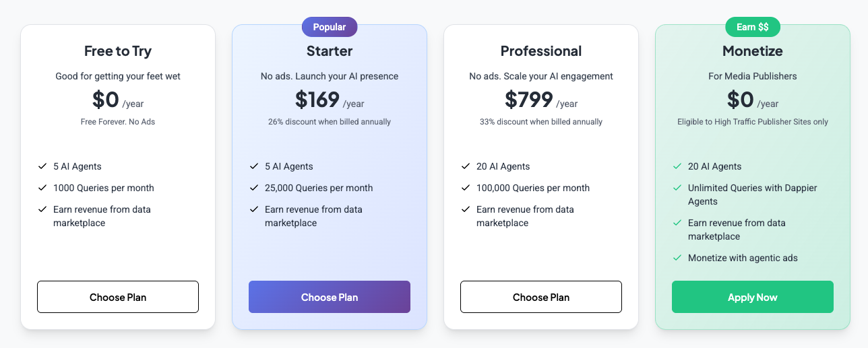Click checkmark beside 100,000 Queries per month
868x348 pixels.
(x=466, y=188)
